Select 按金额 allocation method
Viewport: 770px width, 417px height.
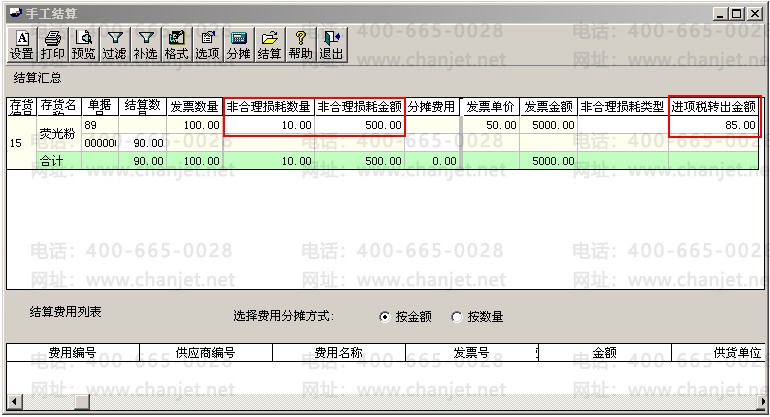coord(406,317)
